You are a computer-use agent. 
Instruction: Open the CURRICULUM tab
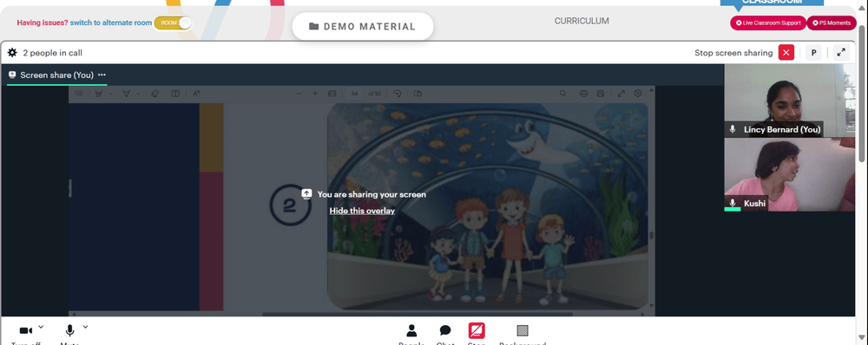pos(582,21)
